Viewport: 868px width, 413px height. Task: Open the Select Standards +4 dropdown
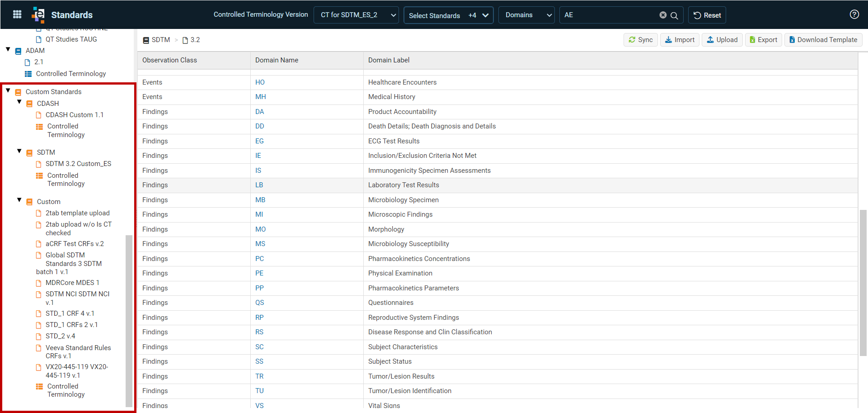(x=448, y=15)
